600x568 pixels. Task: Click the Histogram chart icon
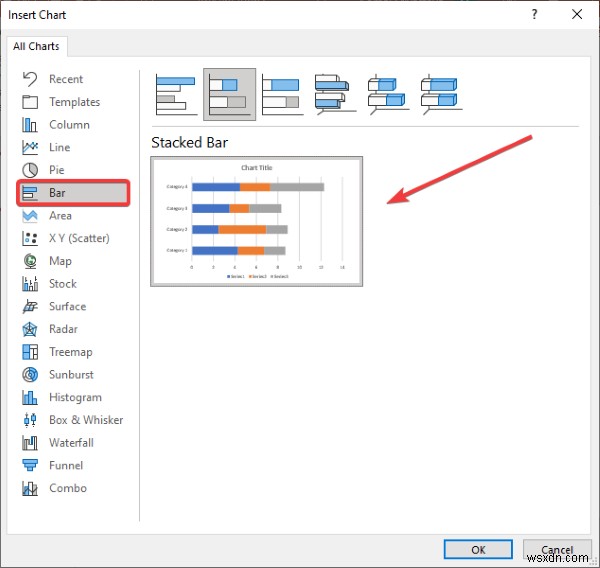point(30,397)
